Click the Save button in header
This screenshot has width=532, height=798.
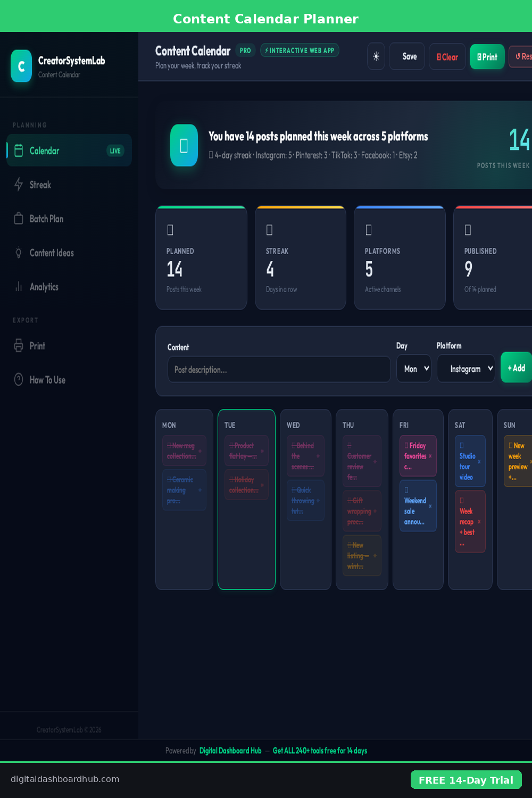(x=407, y=56)
